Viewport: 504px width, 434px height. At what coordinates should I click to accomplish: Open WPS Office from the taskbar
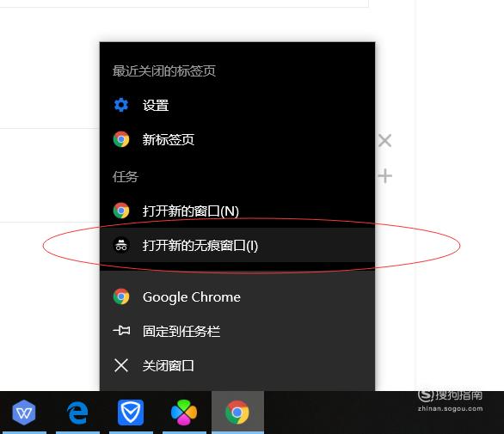24,413
